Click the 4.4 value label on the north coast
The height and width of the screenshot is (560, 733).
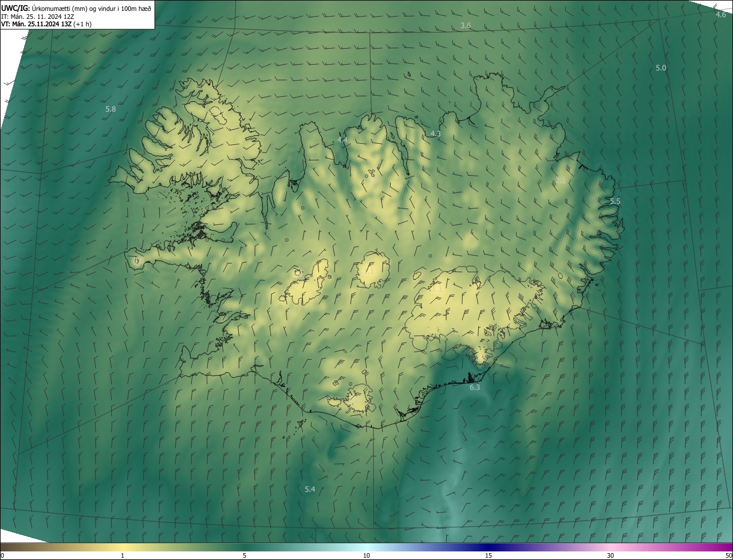coord(342,140)
